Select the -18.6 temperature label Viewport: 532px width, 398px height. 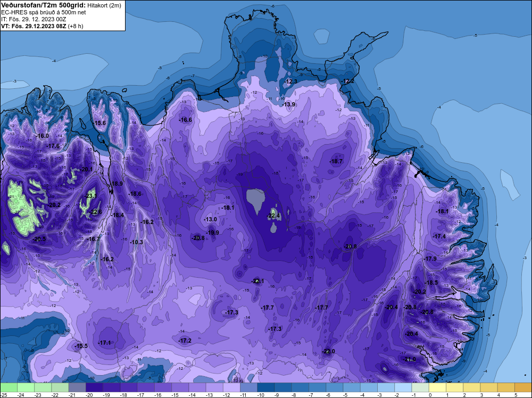pos(135,194)
